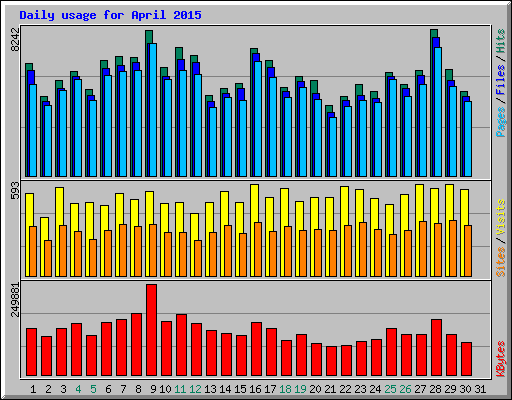This screenshot has height=400, width=512.
Task: Select the orange Sites bar for day 29
Action: click(453, 248)
